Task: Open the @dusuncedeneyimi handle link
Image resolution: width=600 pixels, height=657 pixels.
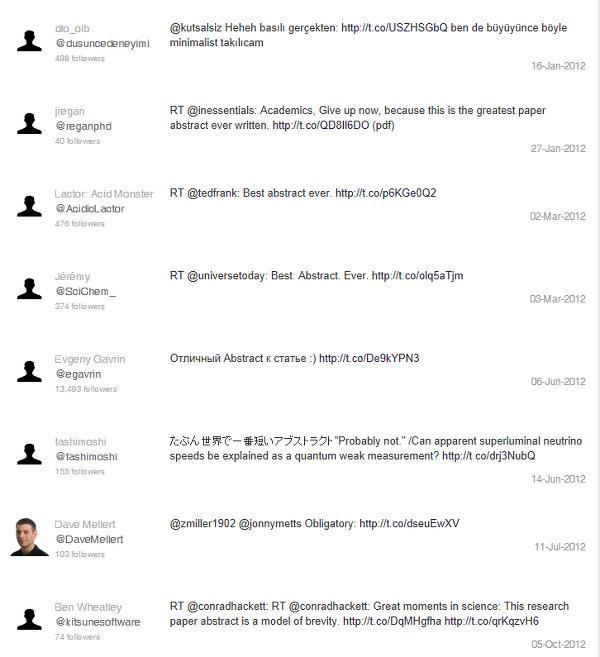Action: point(102,44)
